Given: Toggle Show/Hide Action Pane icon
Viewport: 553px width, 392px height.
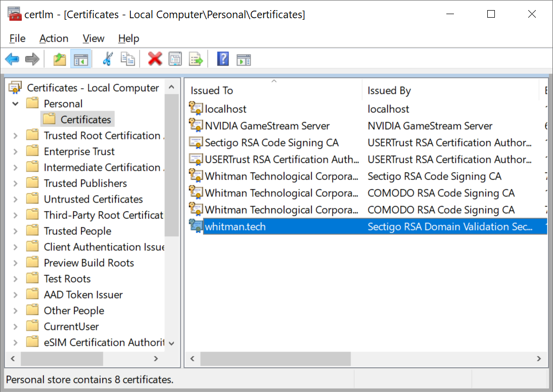Looking at the screenshot, I should [243, 60].
